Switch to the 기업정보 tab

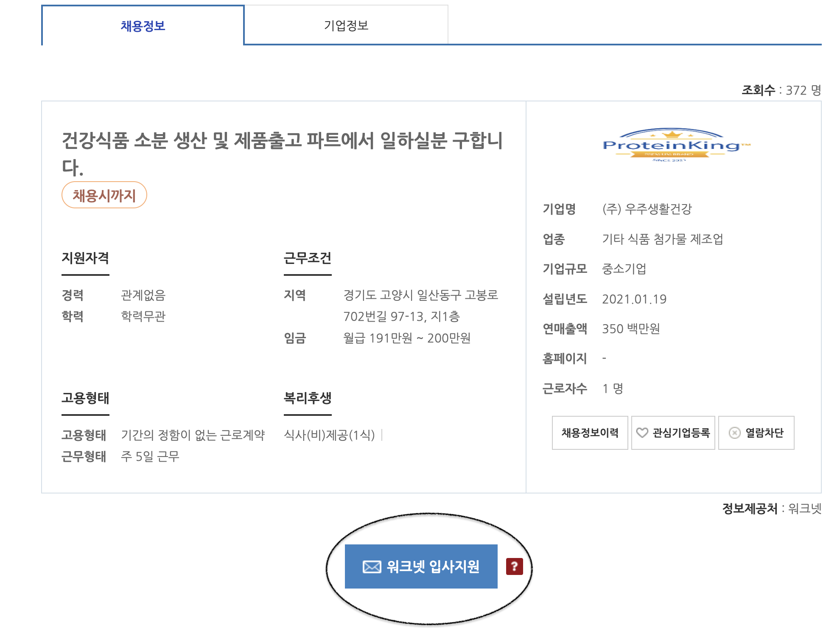pyautogui.click(x=346, y=25)
